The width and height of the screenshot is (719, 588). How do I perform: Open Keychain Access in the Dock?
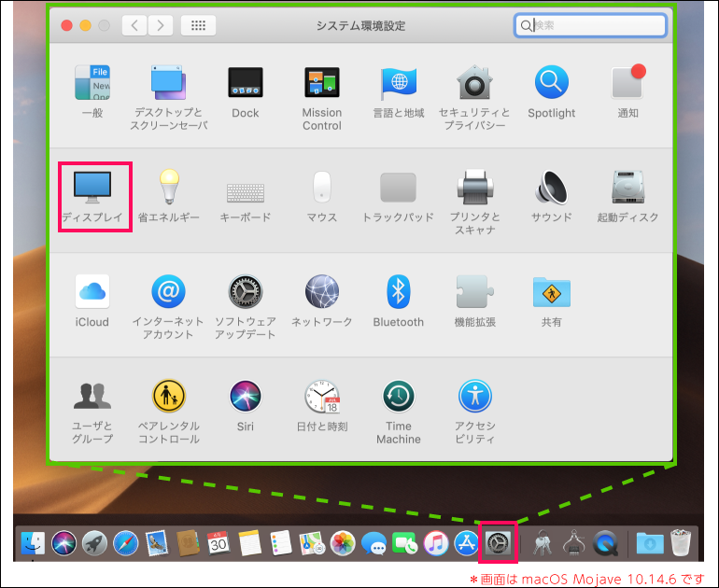pyautogui.click(x=543, y=543)
